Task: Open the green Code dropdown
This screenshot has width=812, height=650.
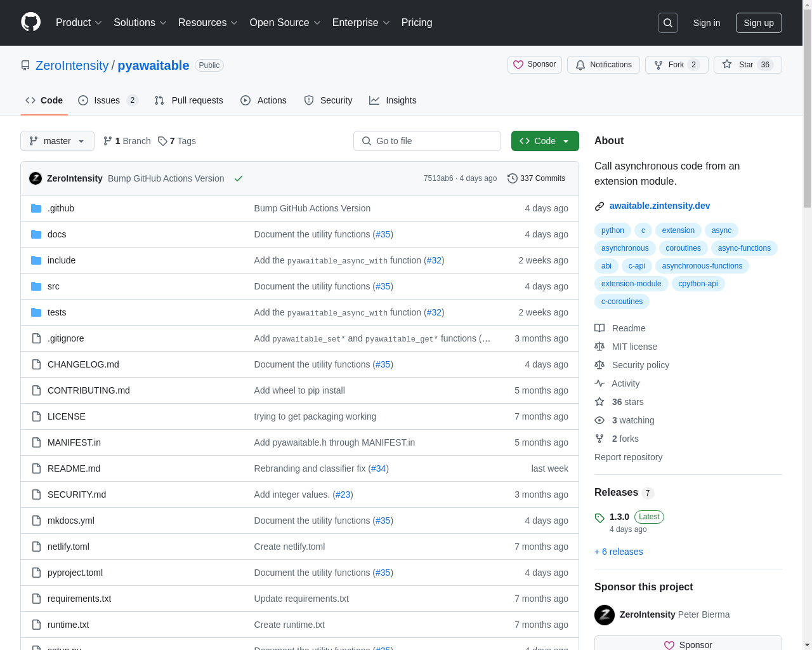Action: point(545,141)
